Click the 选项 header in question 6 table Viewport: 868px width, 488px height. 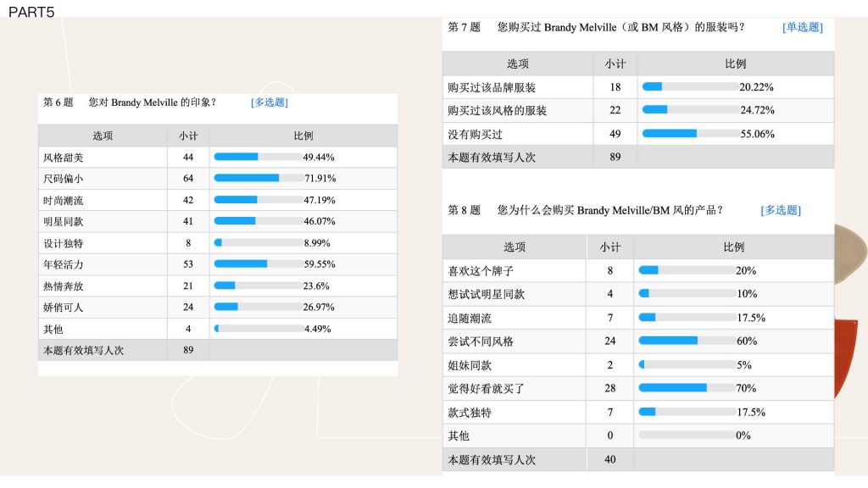(x=103, y=136)
